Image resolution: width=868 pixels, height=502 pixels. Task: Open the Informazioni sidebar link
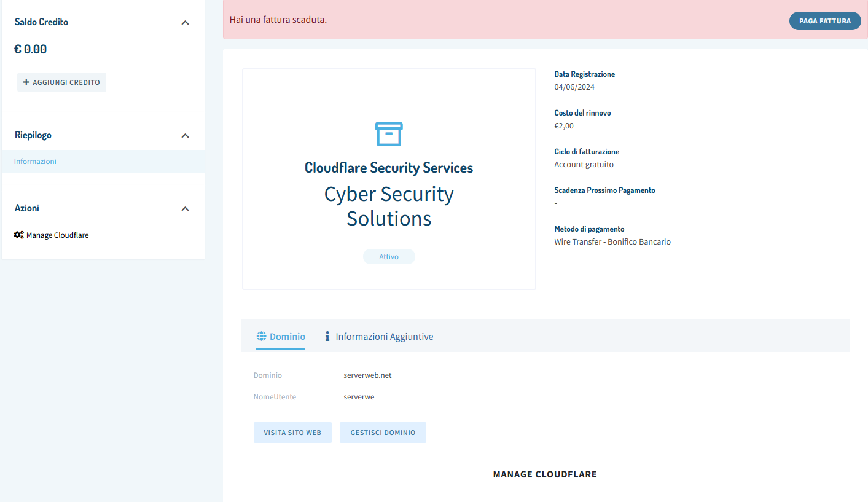35,162
